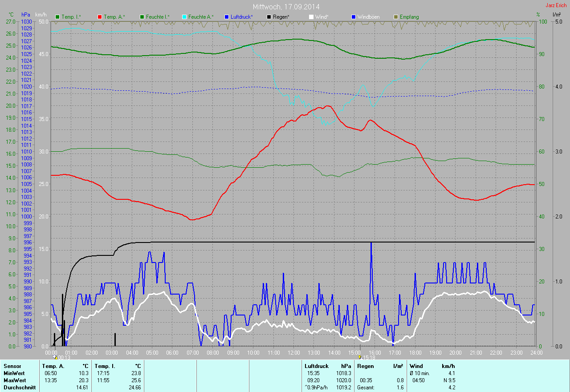Click the dark green Temp. I.* legend swatch

(x=57, y=17)
